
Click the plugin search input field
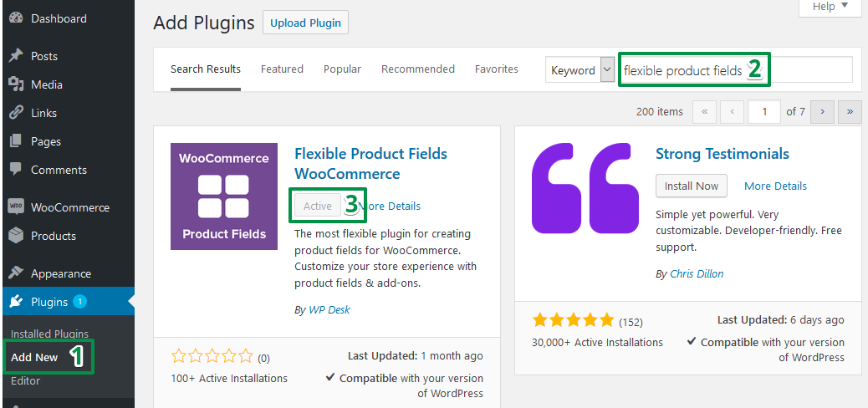click(x=736, y=70)
